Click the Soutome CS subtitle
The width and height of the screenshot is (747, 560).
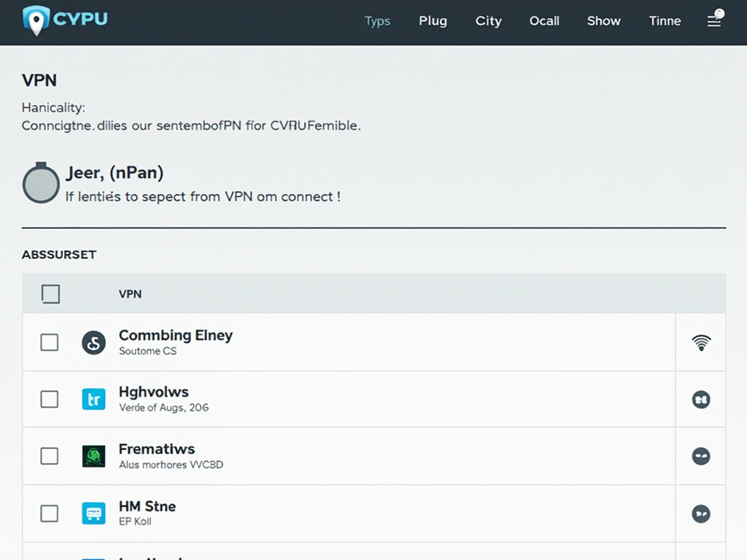tap(147, 351)
